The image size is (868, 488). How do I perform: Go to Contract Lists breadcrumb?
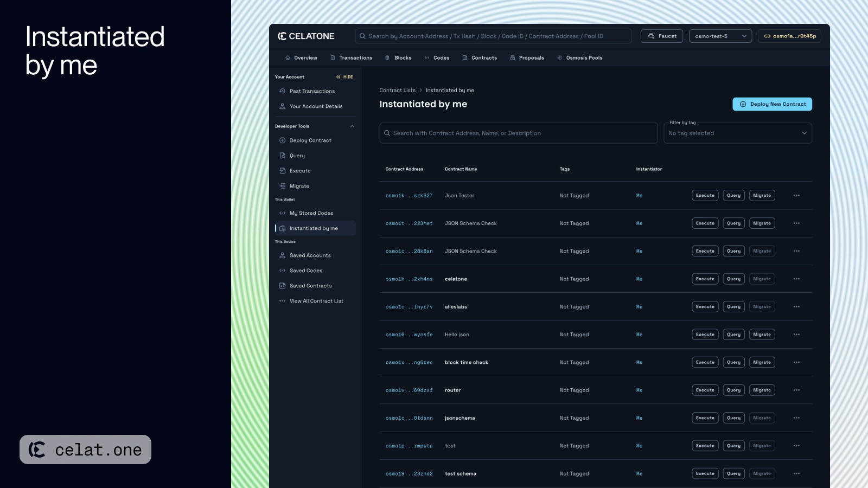(397, 91)
